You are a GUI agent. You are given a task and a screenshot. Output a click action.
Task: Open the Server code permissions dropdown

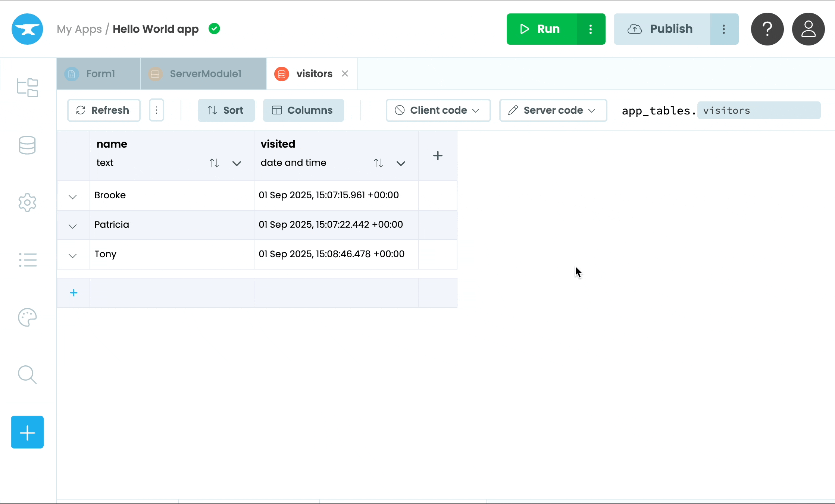[553, 110]
